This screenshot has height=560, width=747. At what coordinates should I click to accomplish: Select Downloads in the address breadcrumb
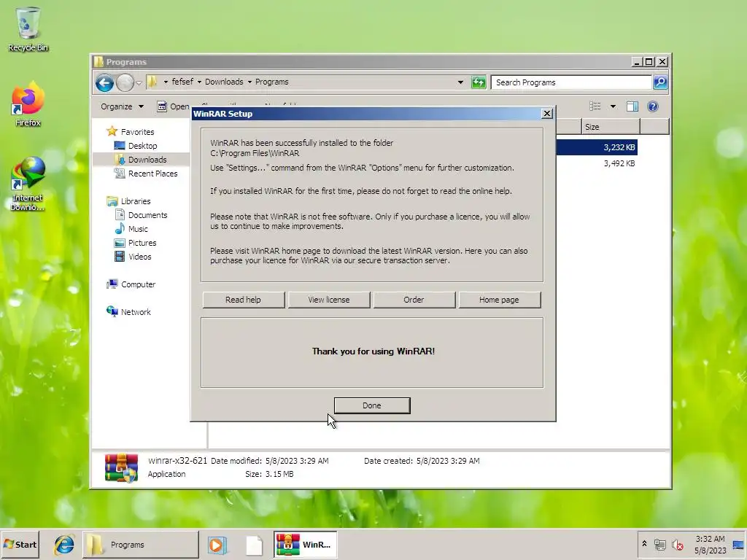point(224,82)
